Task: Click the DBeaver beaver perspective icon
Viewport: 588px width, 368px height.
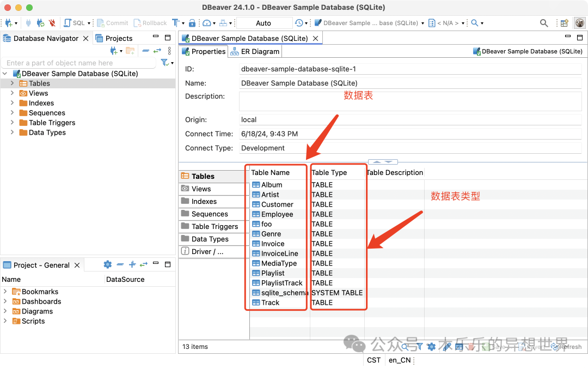Action: pyautogui.click(x=580, y=23)
